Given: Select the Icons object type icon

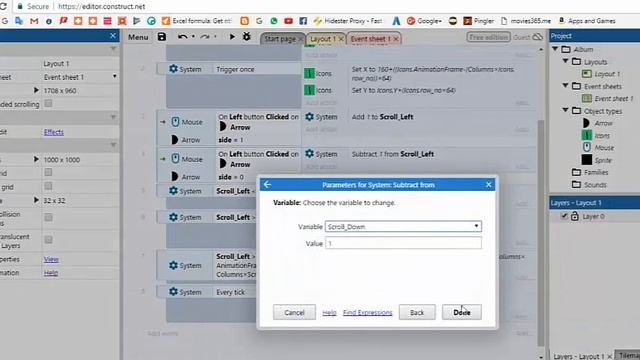Looking at the screenshot, I should tap(587, 135).
